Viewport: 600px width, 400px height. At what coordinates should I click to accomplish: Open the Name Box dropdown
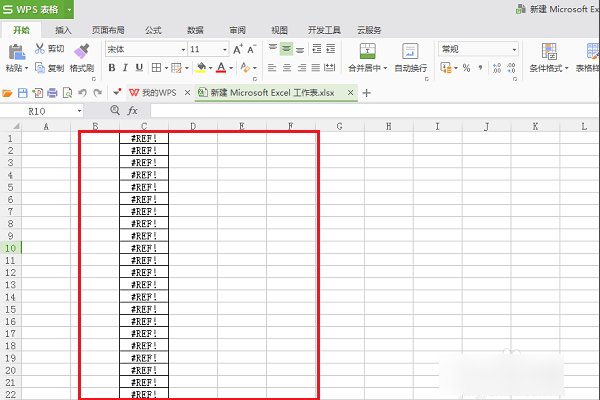pyautogui.click(x=79, y=111)
